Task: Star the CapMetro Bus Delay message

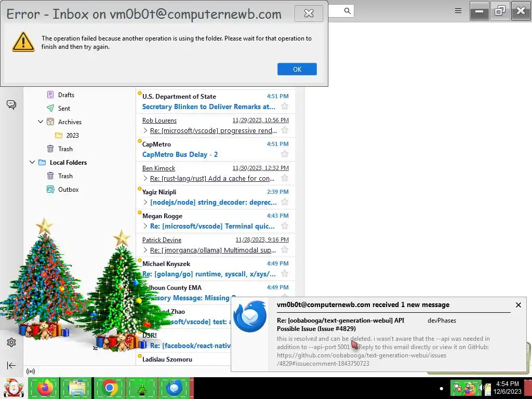Action: (285, 154)
